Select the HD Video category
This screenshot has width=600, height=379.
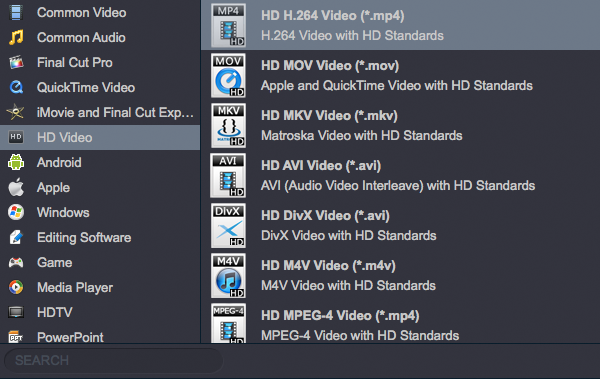click(100, 137)
